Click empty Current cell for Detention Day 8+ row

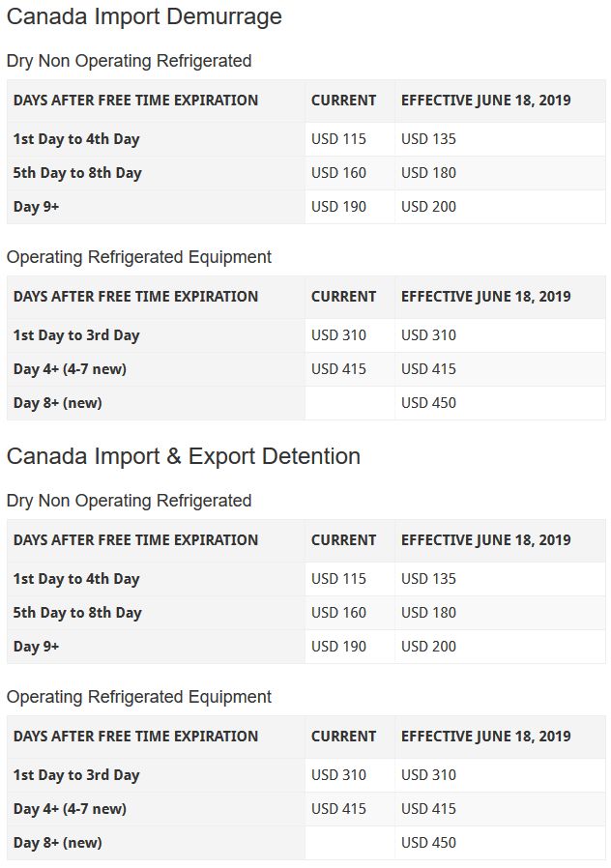point(349,843)
